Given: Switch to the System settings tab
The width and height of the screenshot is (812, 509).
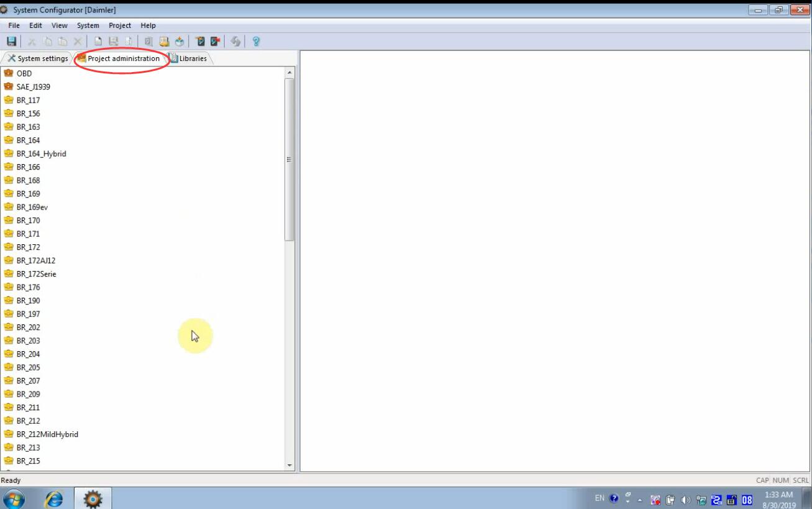Looking at the screenshot, I should 38,58.
